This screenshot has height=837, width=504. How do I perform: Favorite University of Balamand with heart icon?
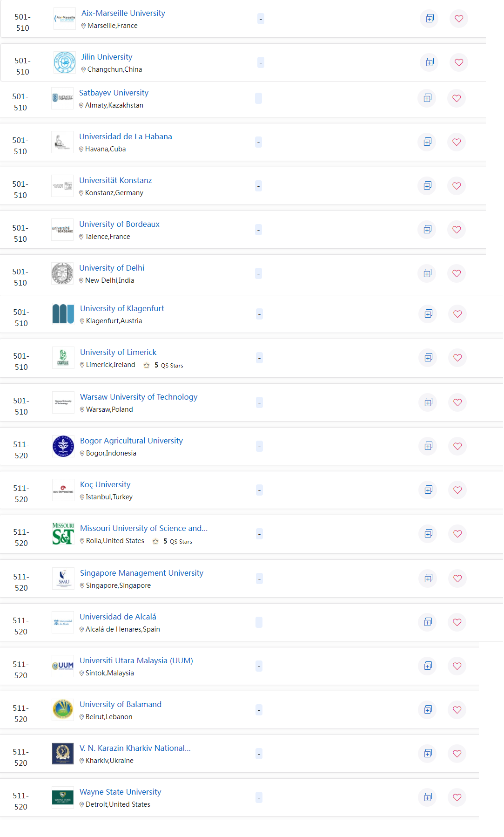pos(457,710)
